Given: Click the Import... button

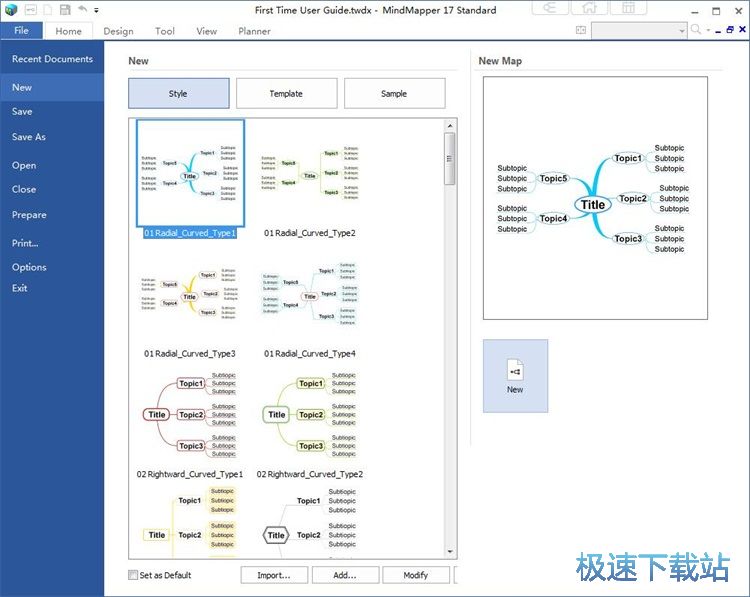Looking at the screenshot, I should (274, 575).
